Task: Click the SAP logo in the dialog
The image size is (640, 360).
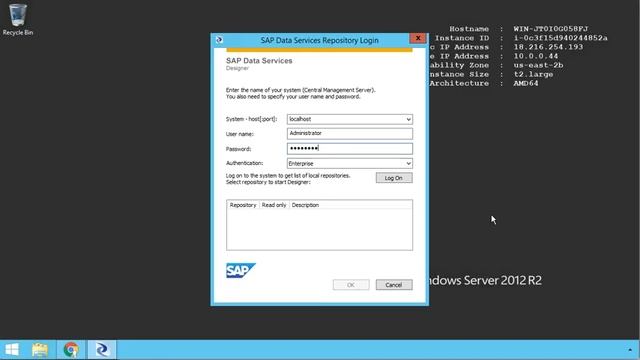Action: point(241,270)
